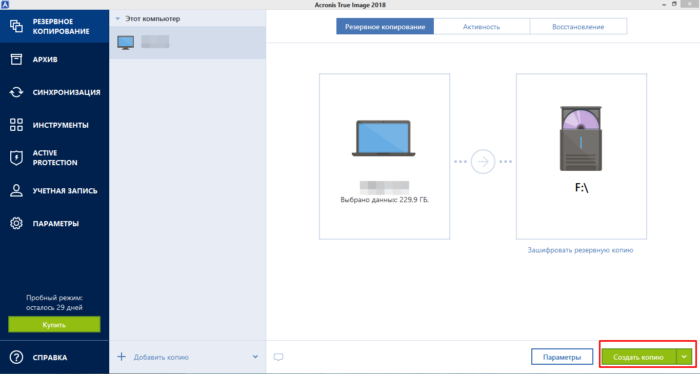
Task: Click the restore window button
Action: (x=674, y=4)
